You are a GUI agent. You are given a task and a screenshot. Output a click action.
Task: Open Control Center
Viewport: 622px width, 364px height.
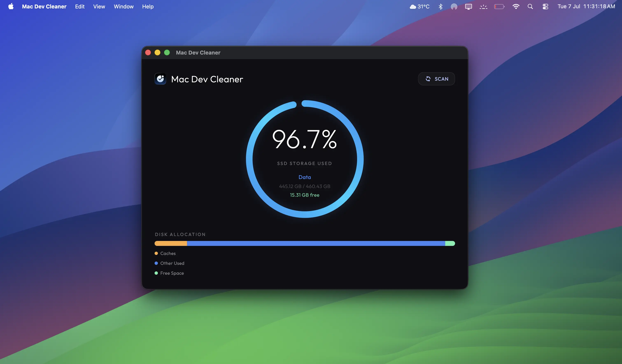545,6
